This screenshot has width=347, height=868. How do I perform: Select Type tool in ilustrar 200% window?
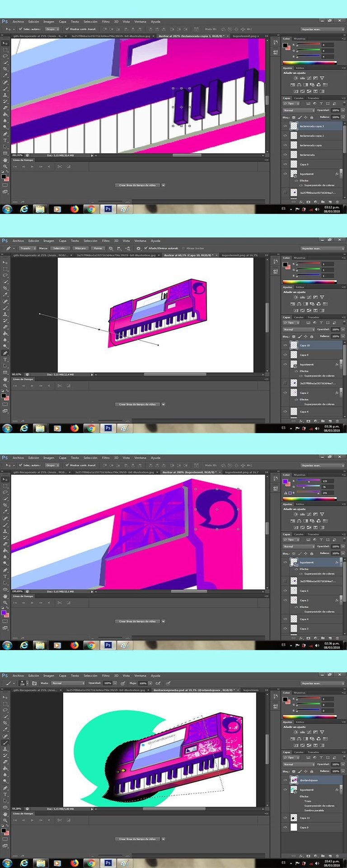coord(5,576)
